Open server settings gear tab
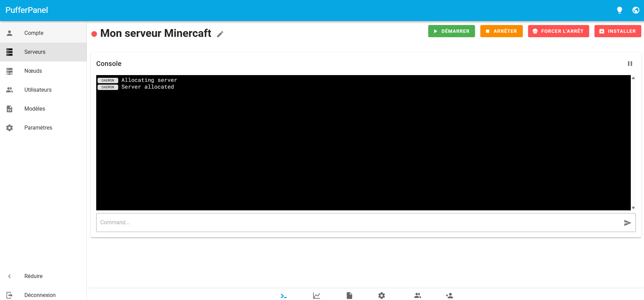 coord(381,296)
